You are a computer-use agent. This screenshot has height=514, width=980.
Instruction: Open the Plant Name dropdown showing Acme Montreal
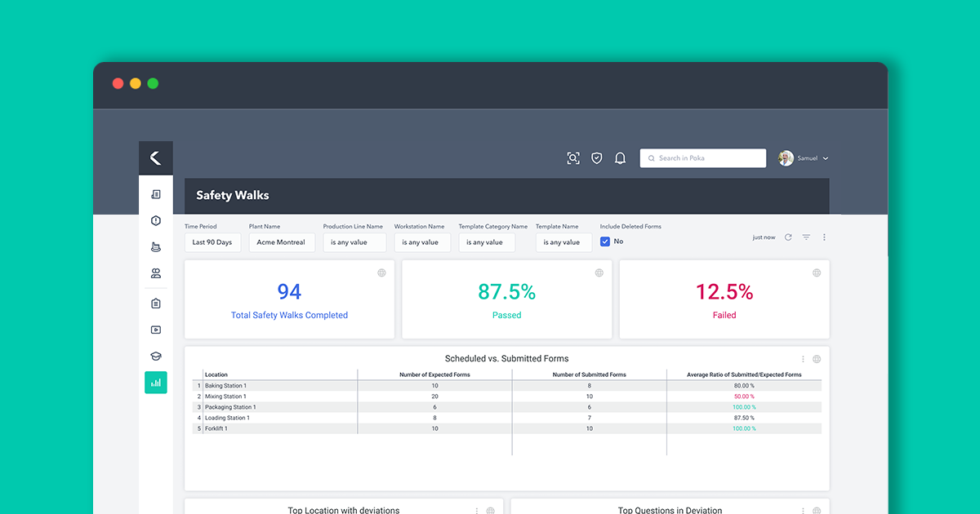pos(282,241)
